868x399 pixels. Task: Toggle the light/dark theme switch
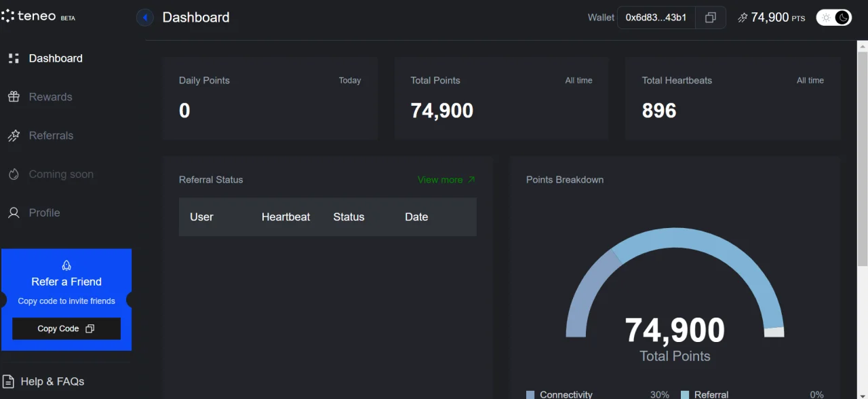coord(833,18)
